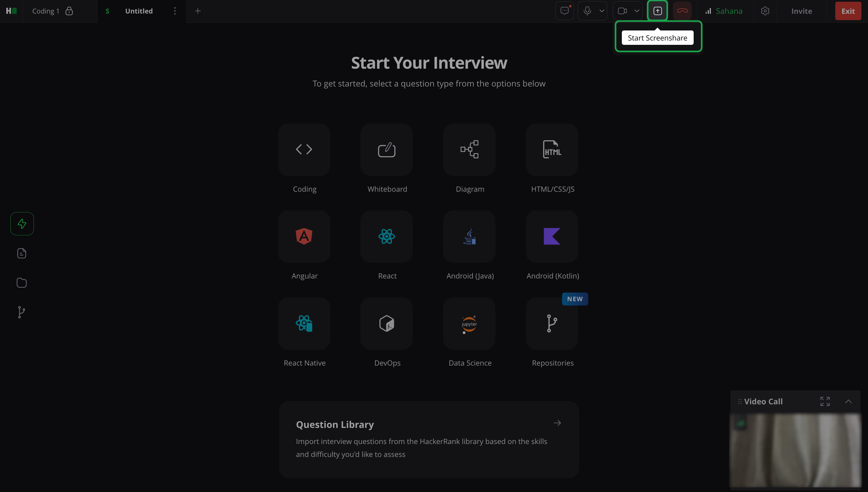Viewport: 868px width, 492px height.
Task: Open the git branch sidebar icon
Action: point(22,312)
